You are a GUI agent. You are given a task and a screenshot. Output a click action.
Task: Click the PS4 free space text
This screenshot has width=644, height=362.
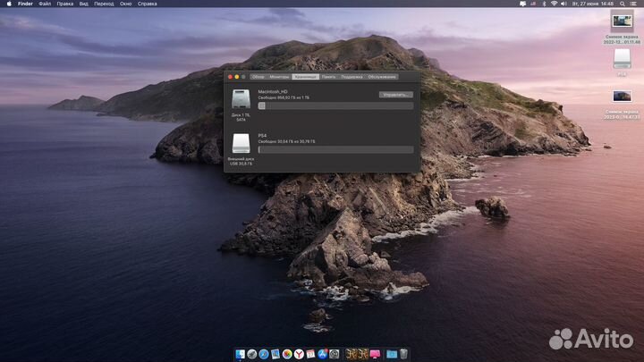point(287,141)
